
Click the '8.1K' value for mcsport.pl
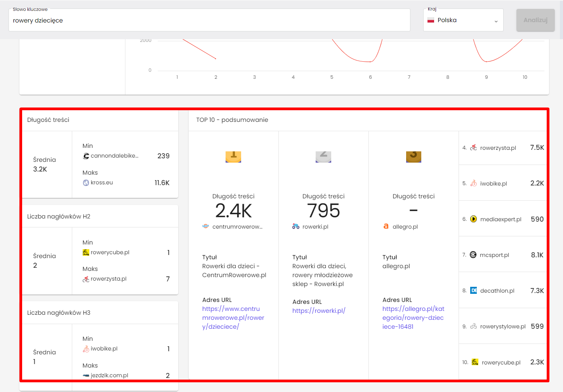click(x=537, y=255)
